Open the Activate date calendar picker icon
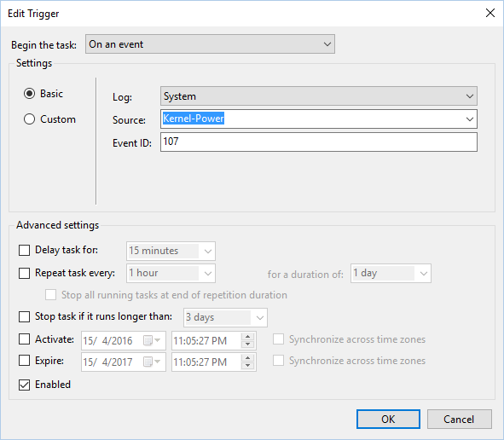 pyautogui.click(x=152, y=340)
